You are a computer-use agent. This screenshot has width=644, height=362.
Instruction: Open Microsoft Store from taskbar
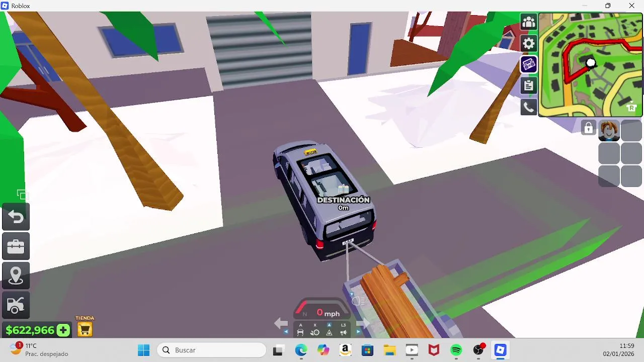tap(367, 350)
